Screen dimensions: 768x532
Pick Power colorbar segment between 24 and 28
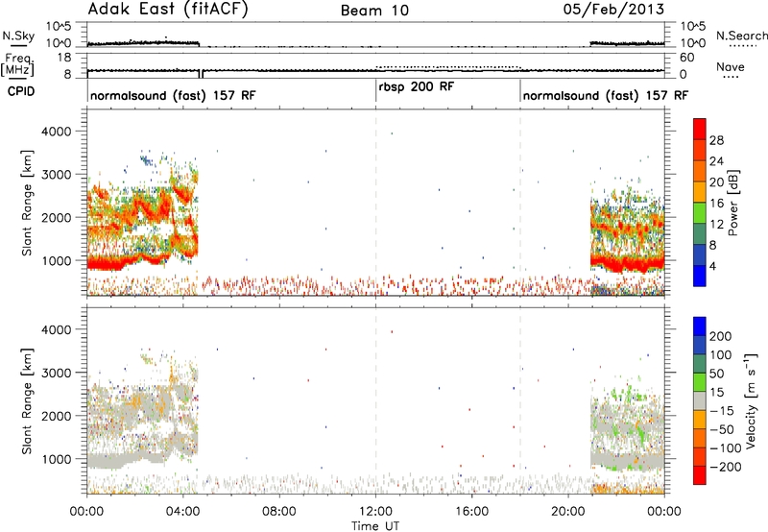point(700,150)
